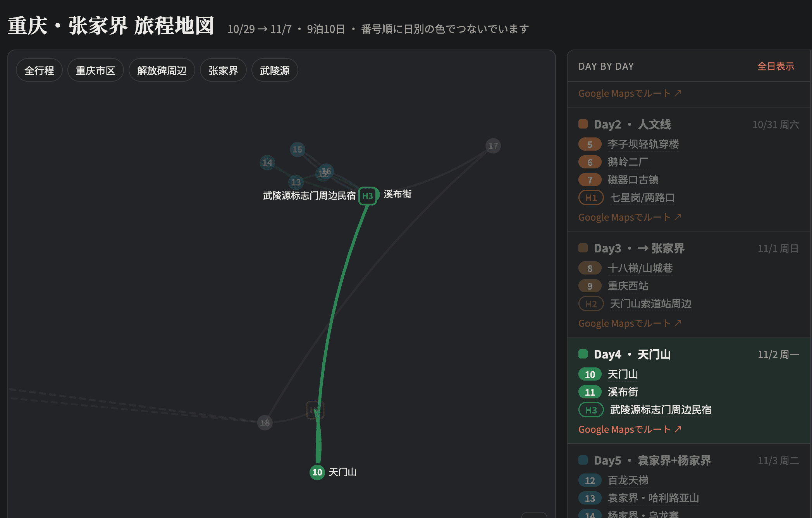Switch to 全行程 map view
The height and width of the screenshot is (518, 812).
point(39,70)
